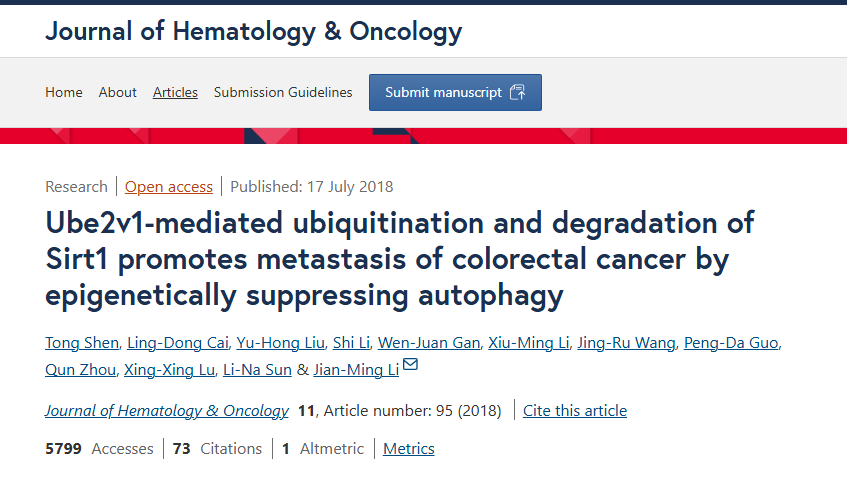847x486 pixels.
Task: Open the Journal of Hematology & Oncology header title
Action: point(253,31)
